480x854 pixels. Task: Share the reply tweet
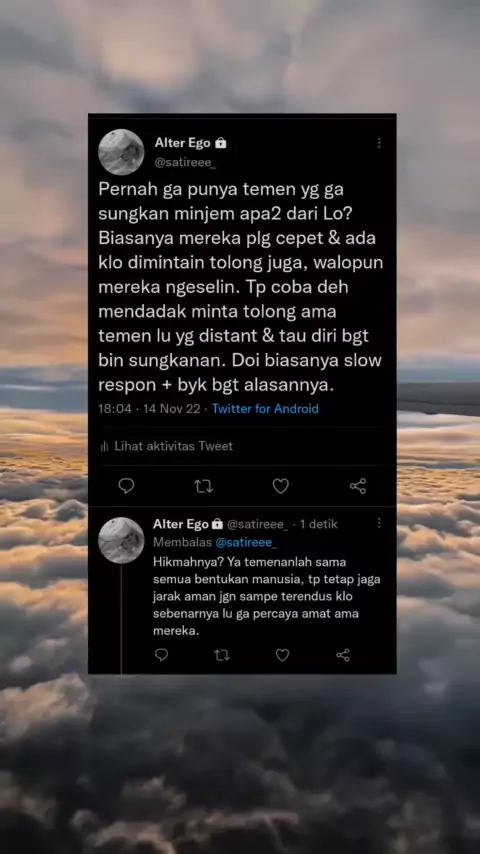point(342,655)
